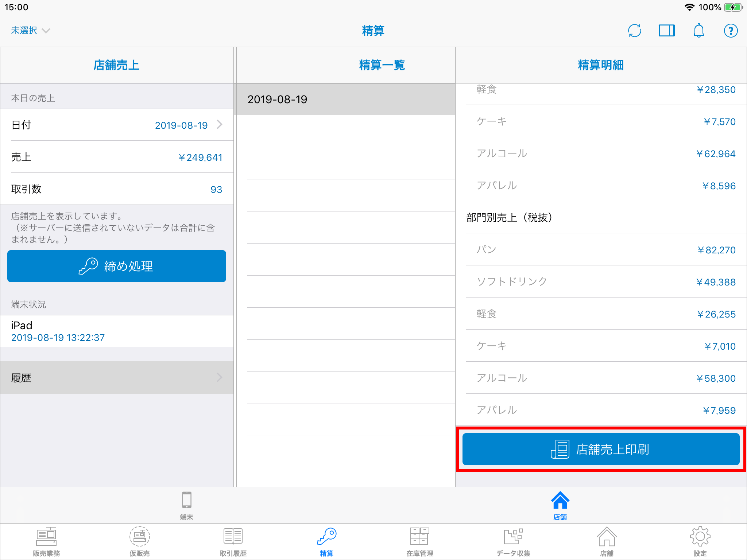
Task: Go to 在庫管理 inventory tab
Action: 420,541
